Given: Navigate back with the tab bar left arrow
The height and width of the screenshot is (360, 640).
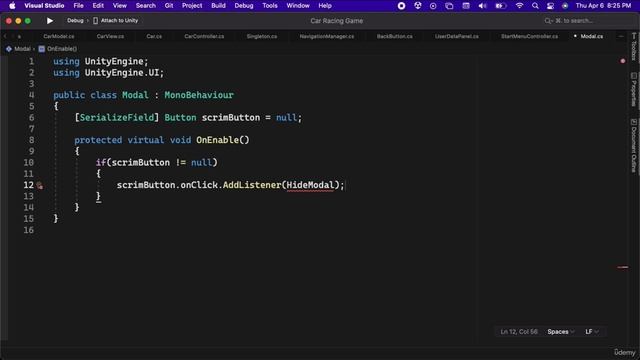Looking at the screenshot, I should (x=5, y=36).
